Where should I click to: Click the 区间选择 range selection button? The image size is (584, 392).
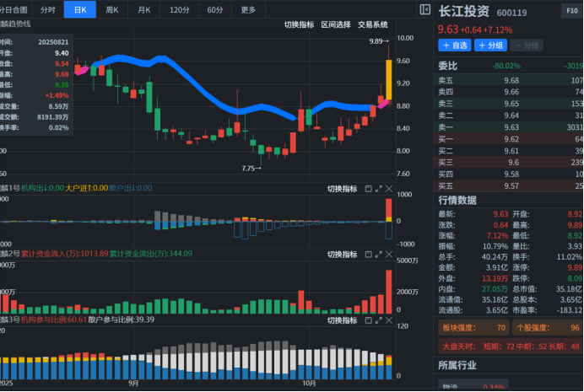335,25
